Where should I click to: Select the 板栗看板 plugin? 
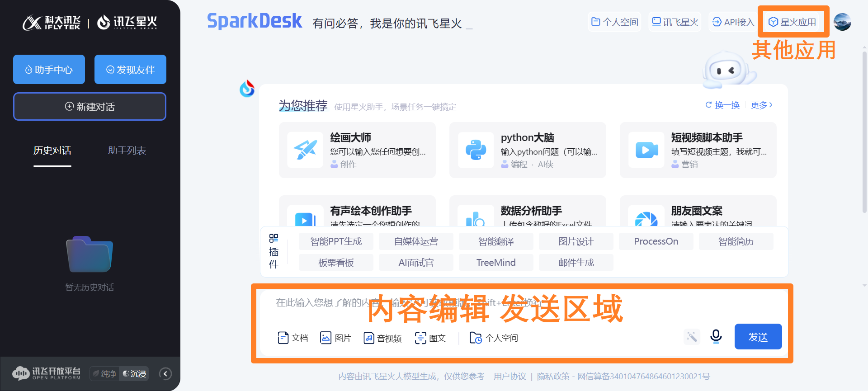coord(336,263)
